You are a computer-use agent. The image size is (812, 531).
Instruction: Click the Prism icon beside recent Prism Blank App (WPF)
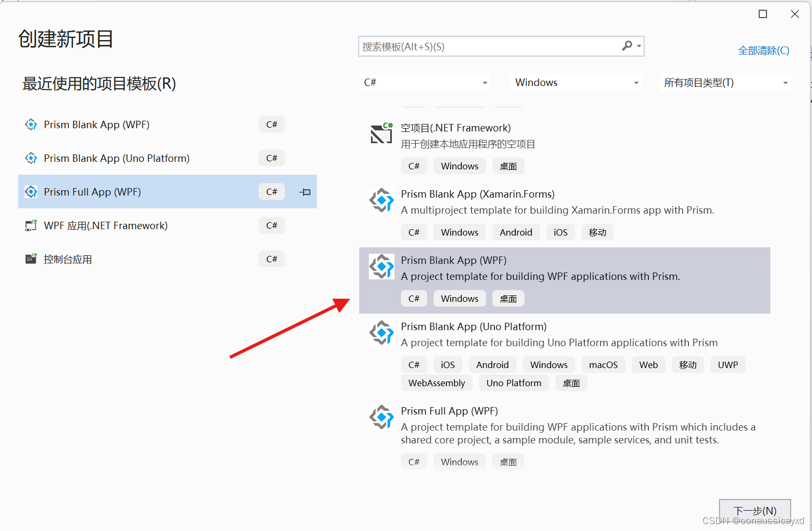coord(31,124)
